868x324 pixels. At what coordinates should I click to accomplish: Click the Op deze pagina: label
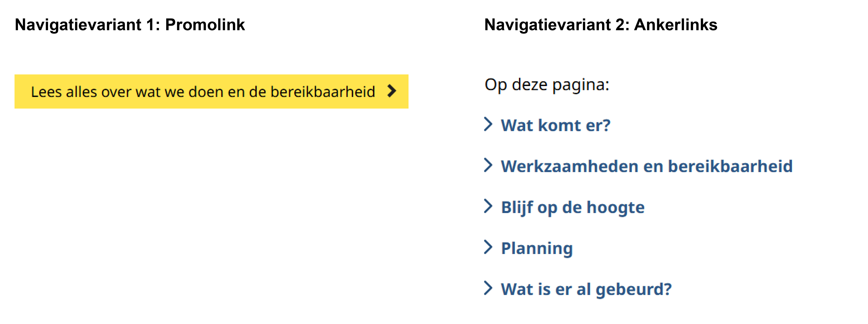pyautogui.click(x=546, y=84)
